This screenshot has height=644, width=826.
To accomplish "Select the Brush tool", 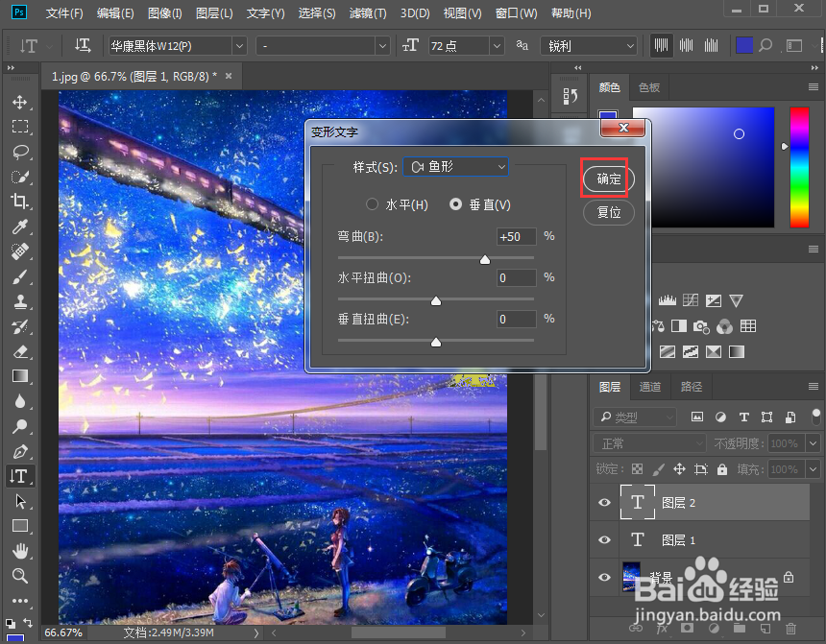I will [20, 276].
